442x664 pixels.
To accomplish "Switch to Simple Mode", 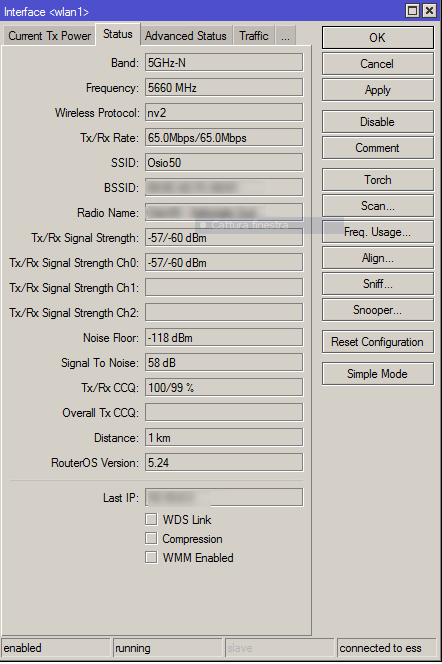I will (378, 374).
